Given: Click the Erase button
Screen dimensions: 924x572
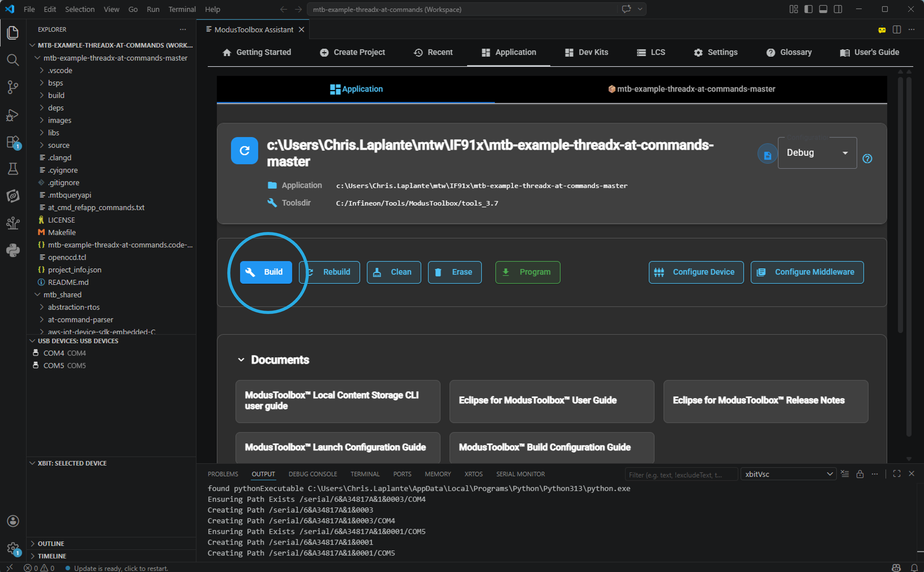Looking at the screenshot, I should [x=455, y=272].
